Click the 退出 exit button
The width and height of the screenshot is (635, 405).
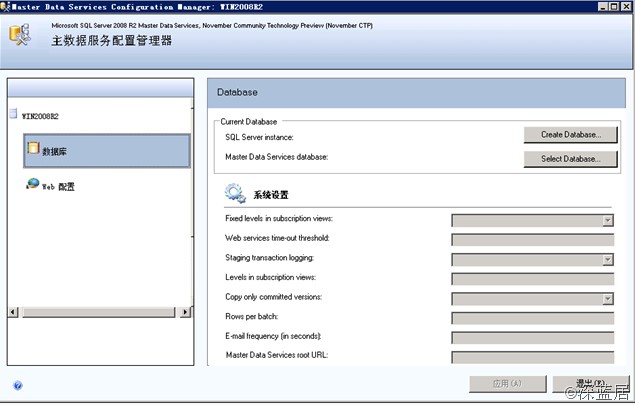click(x=591, y=384)
